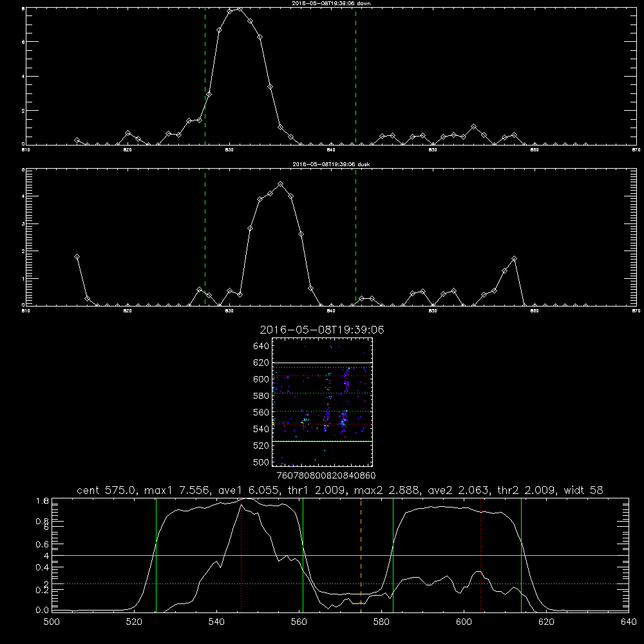Select the red dotted peak line near 604
644x644 pixels.
click(x=480, y=555)
